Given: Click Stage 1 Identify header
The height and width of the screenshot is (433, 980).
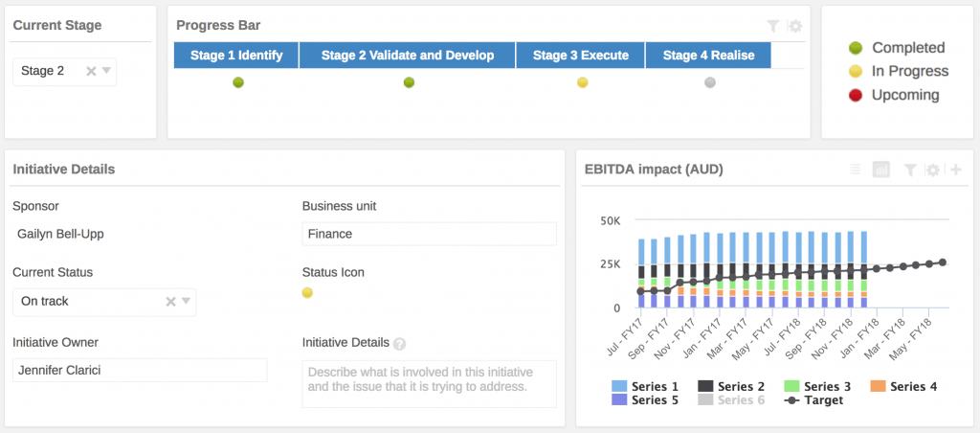Looking at the screenshot, I should click(x=236, y=56).
